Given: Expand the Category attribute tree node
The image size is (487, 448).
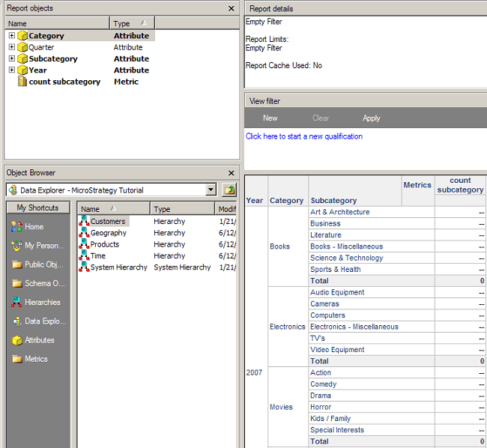Looking at the screenshot, I should tap(12, 36).
